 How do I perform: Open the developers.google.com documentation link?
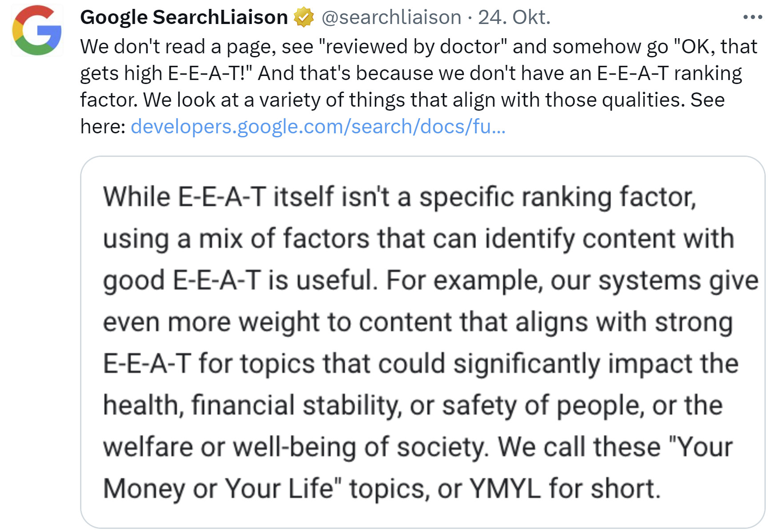click(x=318, y=127)
